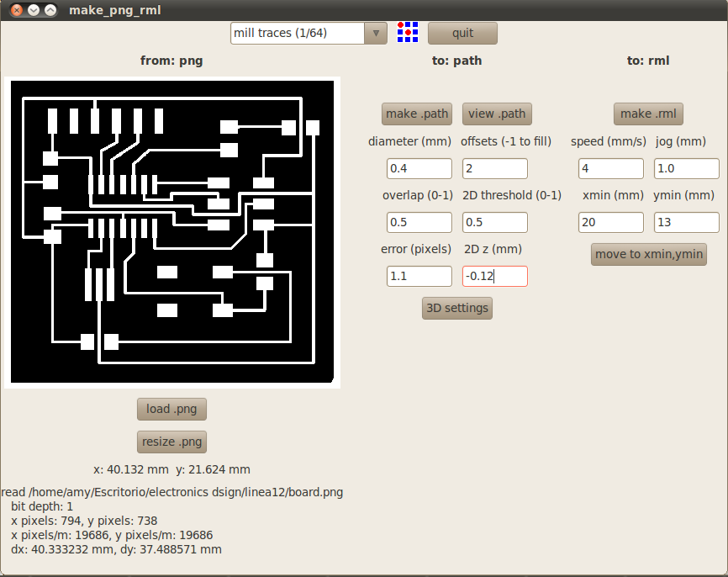Minimize the make_png_rml window

coord(34,10)
